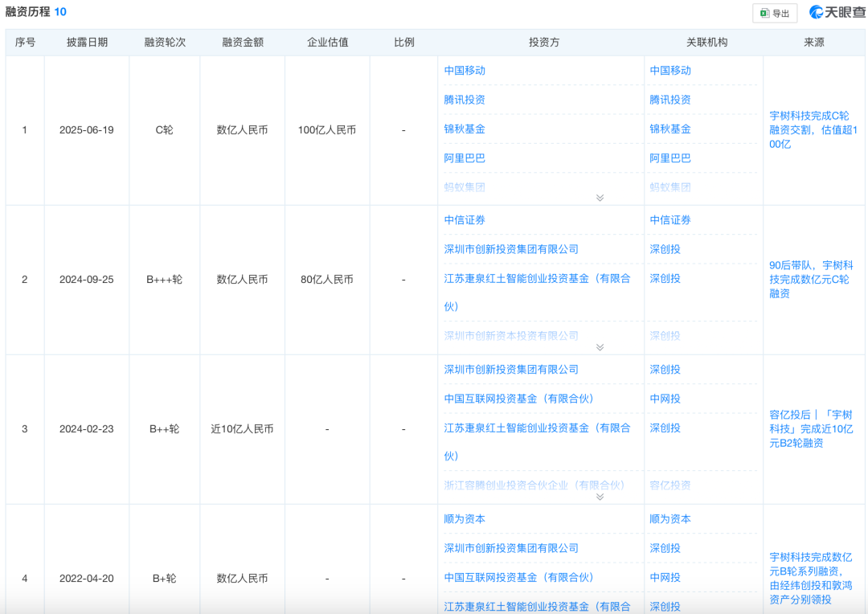Expand the investor list in the B+++轮 row
The height and width of the screenshot is (614, 868).
pyautogui.click(x=600, y=347)
